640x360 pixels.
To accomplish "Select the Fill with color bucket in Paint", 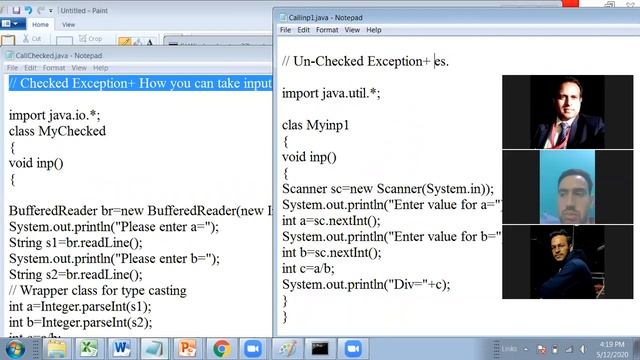I will pyautogui.click(x=138, y=42).
